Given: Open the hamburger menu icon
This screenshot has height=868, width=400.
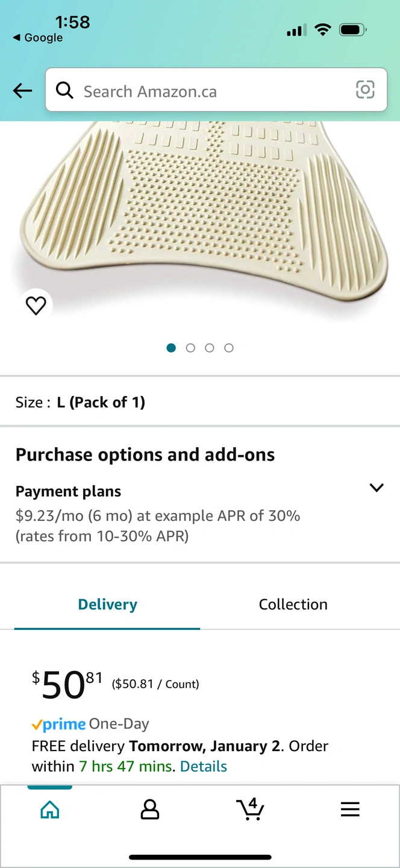Looking at the screenshot, I should pos(350,810).
